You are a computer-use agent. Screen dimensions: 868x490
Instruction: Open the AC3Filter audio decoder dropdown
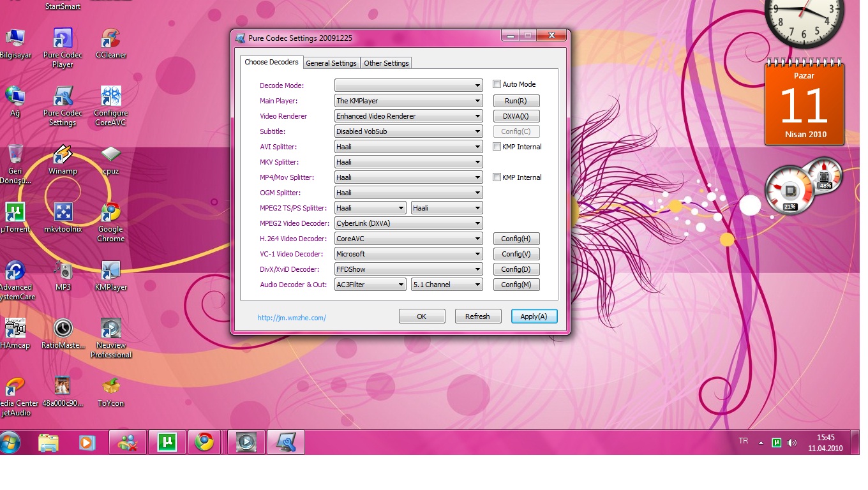370,285
